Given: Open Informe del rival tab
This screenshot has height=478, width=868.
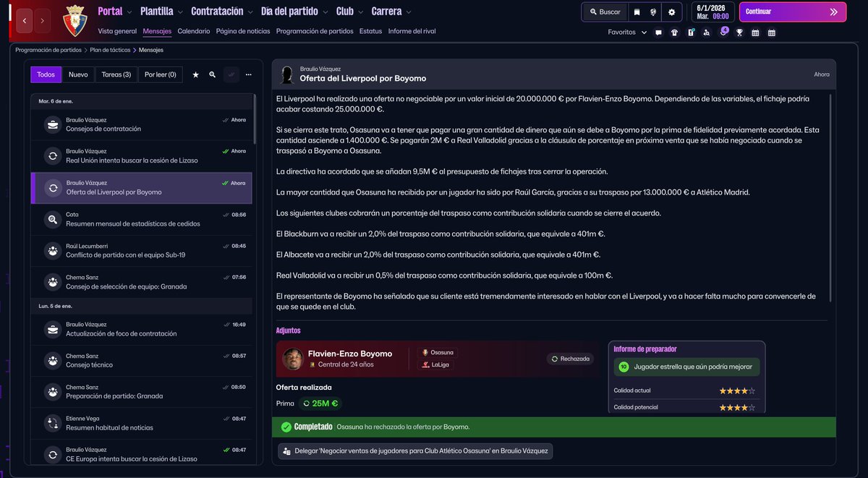Looking at the screenshot, I should [x=412, y=31].
